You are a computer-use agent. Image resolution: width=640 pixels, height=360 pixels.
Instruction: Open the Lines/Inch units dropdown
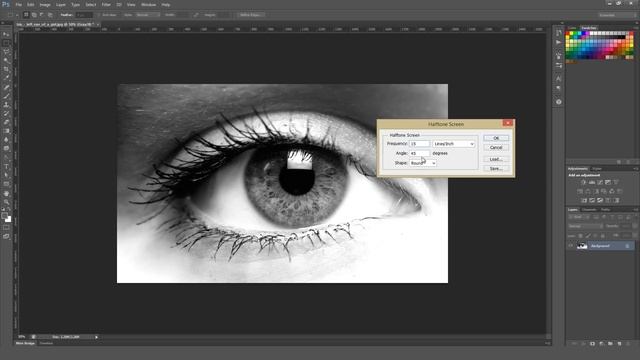click(x=454, y=144)
